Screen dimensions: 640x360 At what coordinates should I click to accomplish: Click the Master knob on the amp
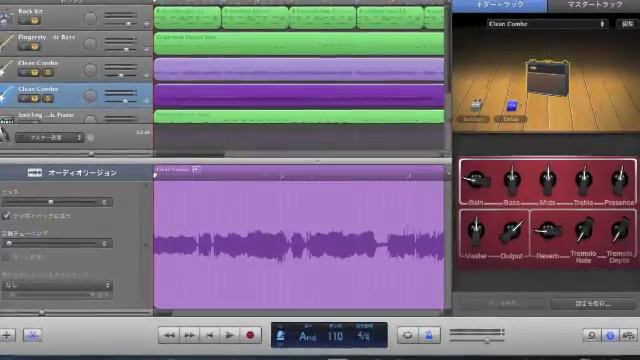(x=476, y=232)
